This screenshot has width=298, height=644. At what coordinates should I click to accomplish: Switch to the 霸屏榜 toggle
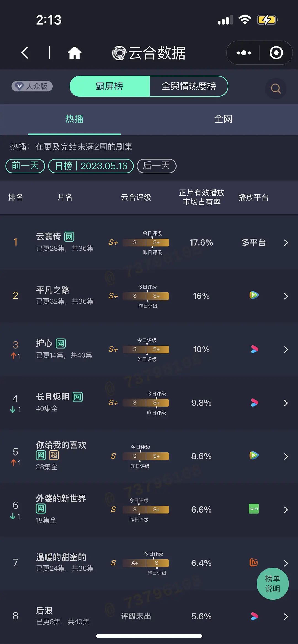coord(110,86)
